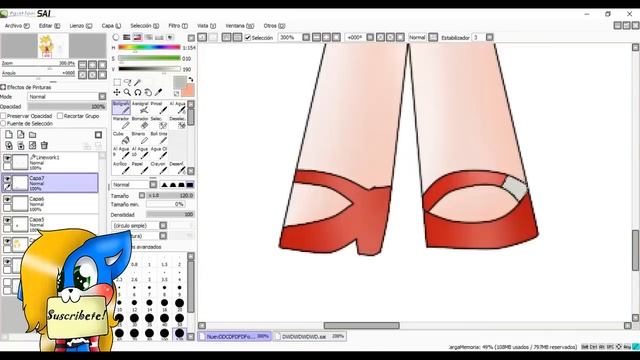The width and height of the screenshot is (640, 360).
Task: Select the Cubo bucket tool
Action: click(121, 138)
